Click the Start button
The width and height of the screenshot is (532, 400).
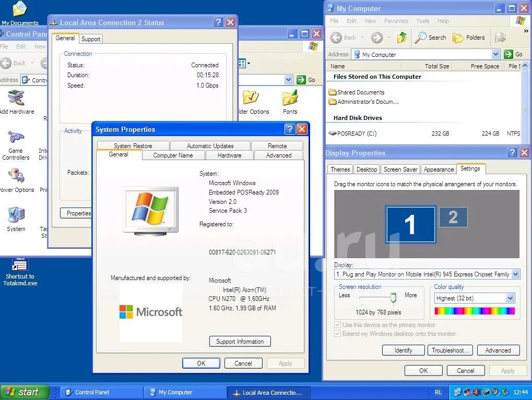pyautogui.click(x=25, y=392)
